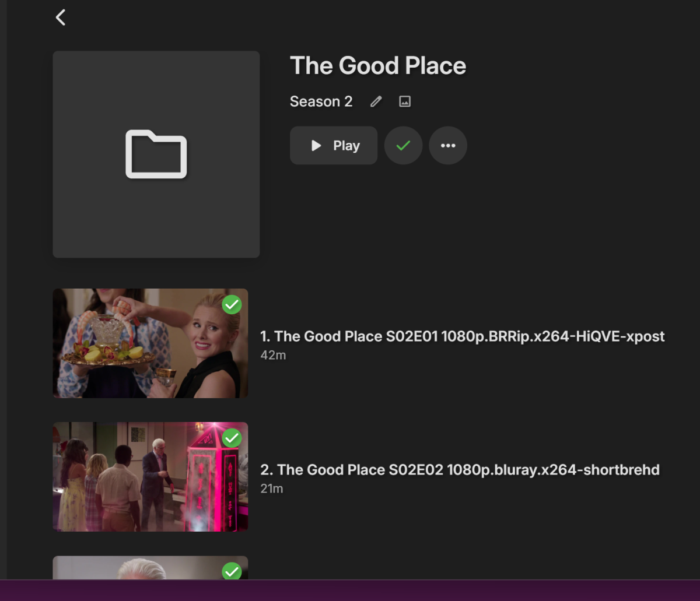The height and width of the screenshot is (601, 700).
Task: Edit the Season 2 title with pencil icon
Action: tap(376, 101)
